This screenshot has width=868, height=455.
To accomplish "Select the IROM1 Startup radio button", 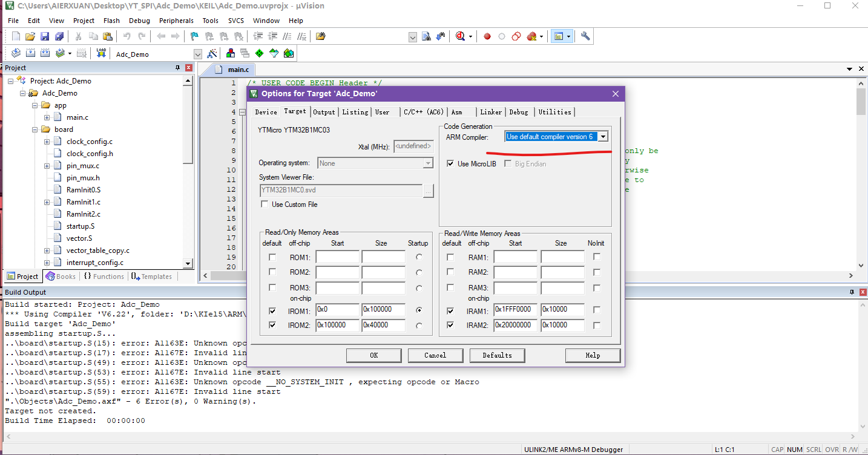I will (x=419, y=310).
